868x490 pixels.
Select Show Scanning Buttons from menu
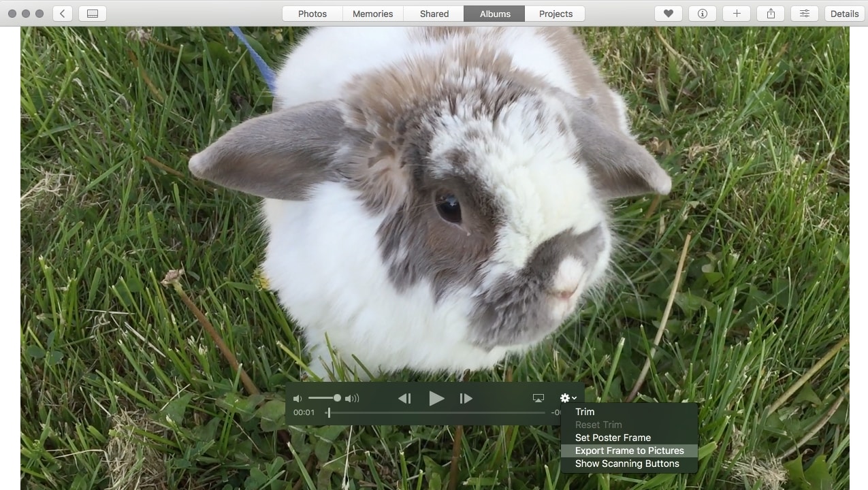point(628,463)
